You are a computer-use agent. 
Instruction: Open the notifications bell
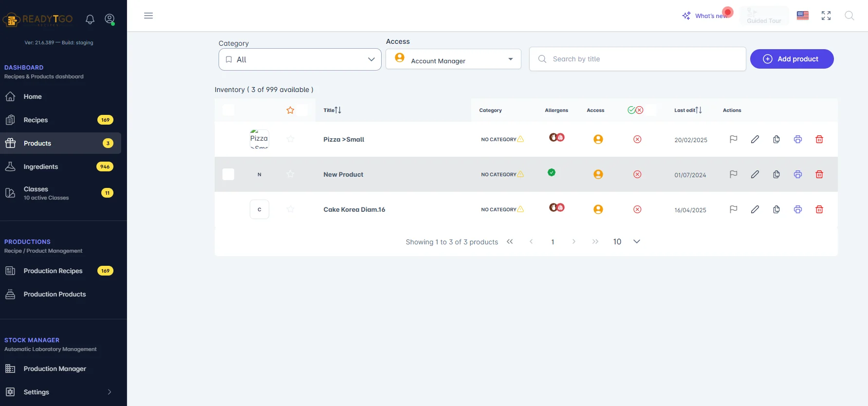coord(90,19)
